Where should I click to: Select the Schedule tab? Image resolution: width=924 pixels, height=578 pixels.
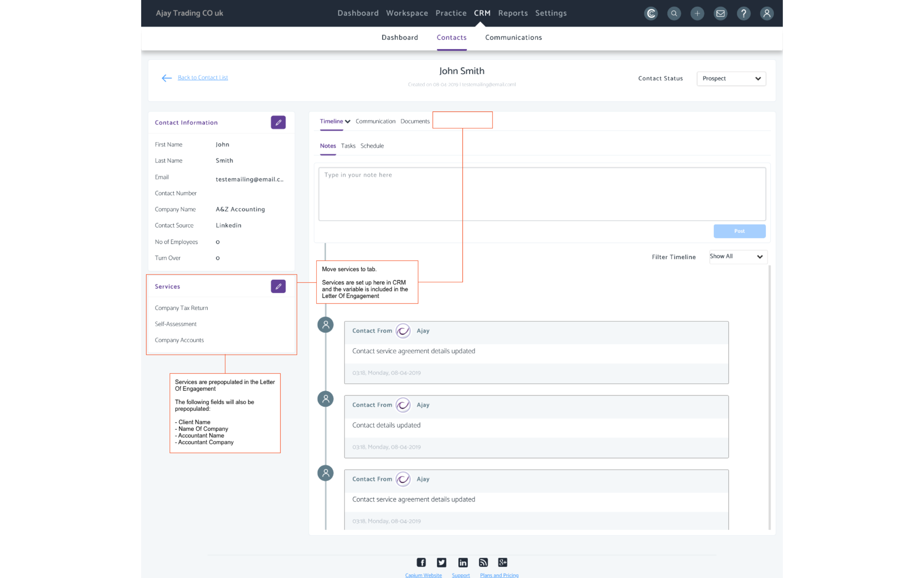pyautogui.click(x=372, y=146)
